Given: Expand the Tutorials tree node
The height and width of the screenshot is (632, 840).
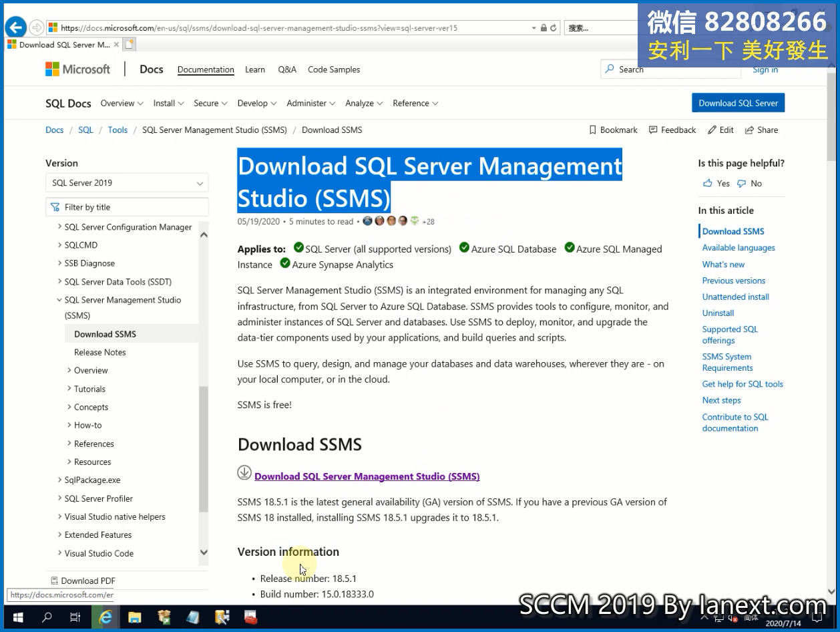Looking at the screenshot, I should [69, 389].
